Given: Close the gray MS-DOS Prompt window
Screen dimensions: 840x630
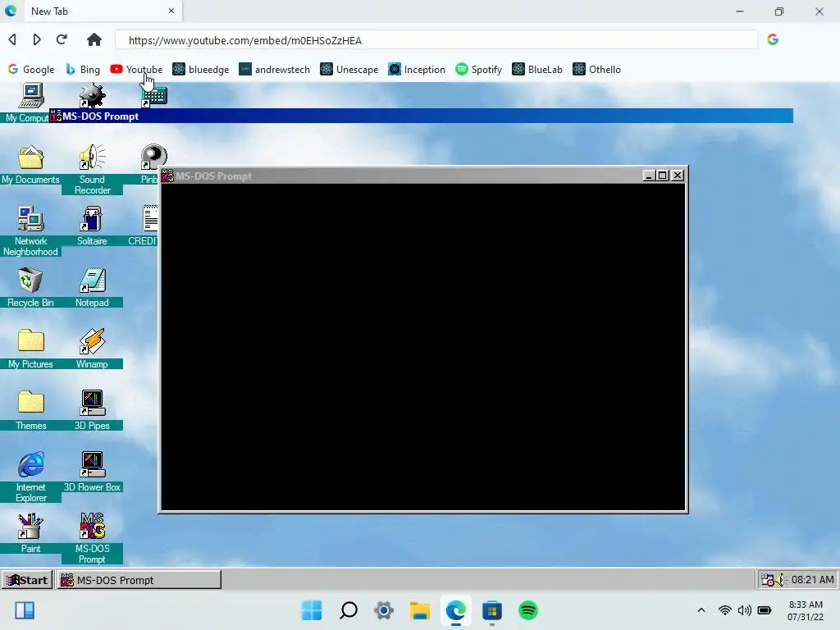Looking at the screenshot, I should click(678, 176).
